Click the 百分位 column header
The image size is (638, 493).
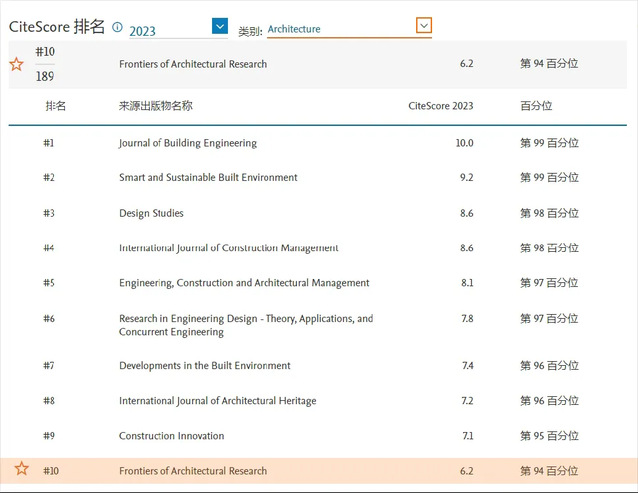tap(535, 105)
